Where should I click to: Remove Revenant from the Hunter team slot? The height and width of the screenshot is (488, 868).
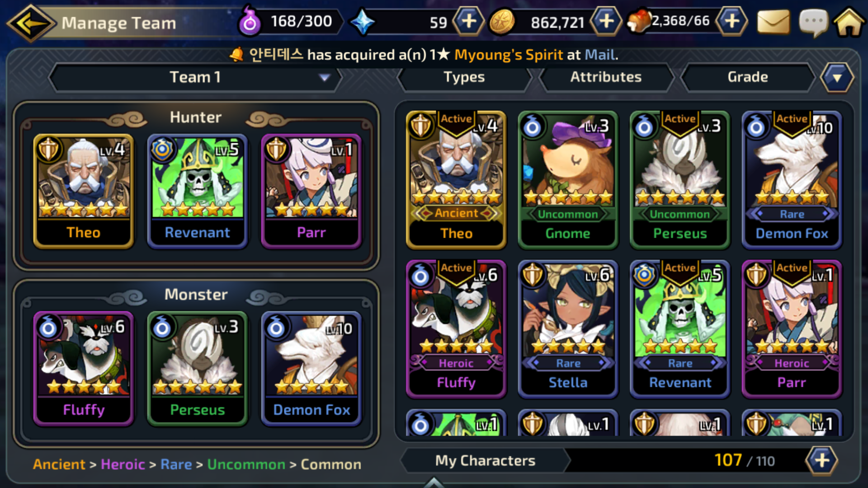(x=197, y=191)
